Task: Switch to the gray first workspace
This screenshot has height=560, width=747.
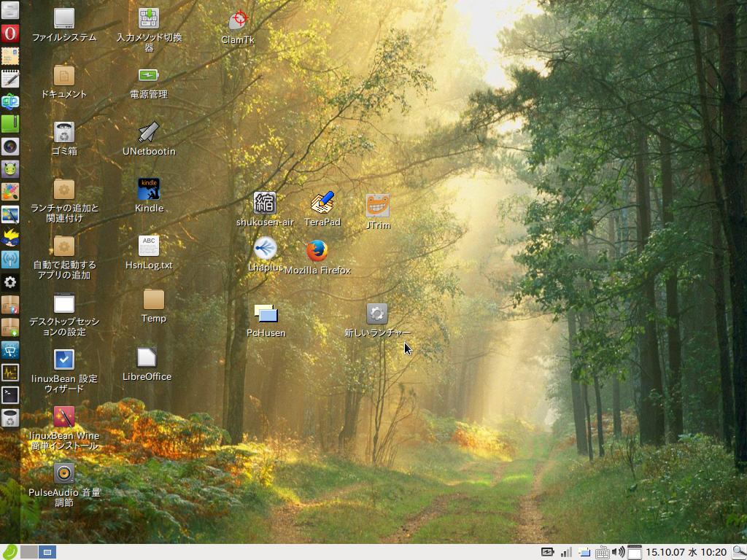Action: point(29,552)
